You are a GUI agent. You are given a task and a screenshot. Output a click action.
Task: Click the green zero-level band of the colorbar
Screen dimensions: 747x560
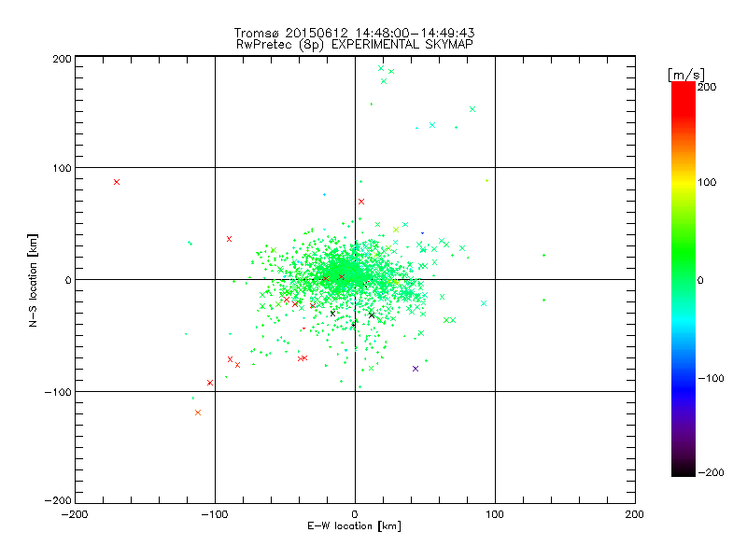point(684,279)
